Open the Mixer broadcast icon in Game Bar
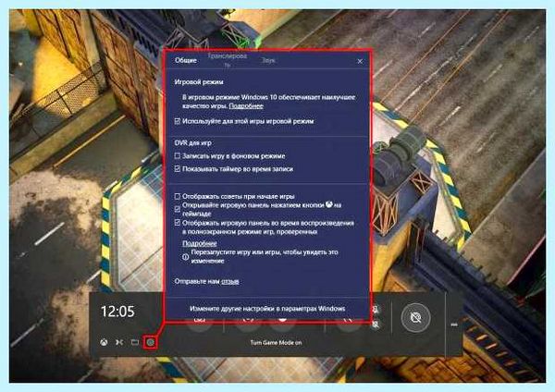Image resolution: width=555 pixels, height=392 pixels. 119,342
